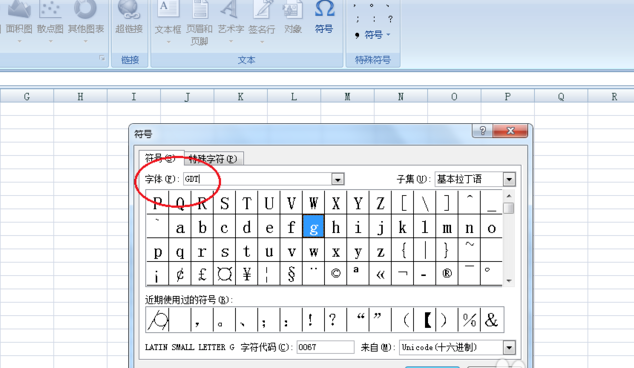This screenshot has width=634, height=368.
Task: Open Header and Footer tool
Action: coord(199,23)
